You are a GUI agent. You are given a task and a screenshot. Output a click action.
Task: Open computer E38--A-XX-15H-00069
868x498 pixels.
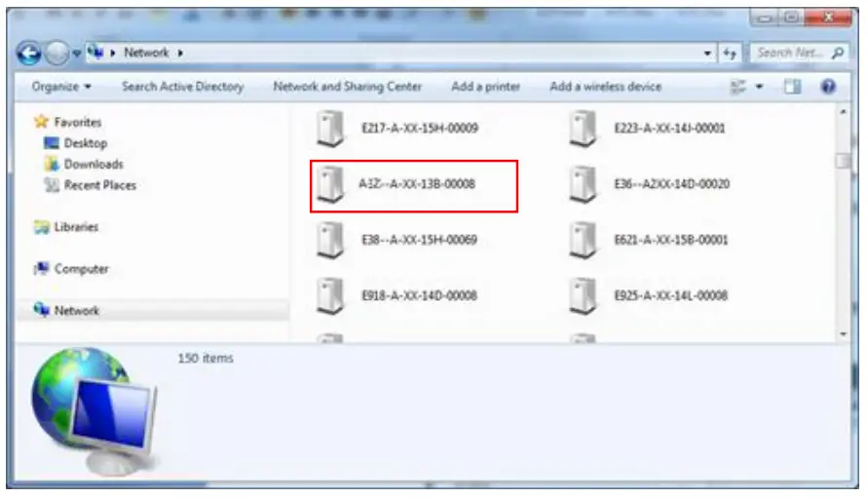[x=419, y=240]
